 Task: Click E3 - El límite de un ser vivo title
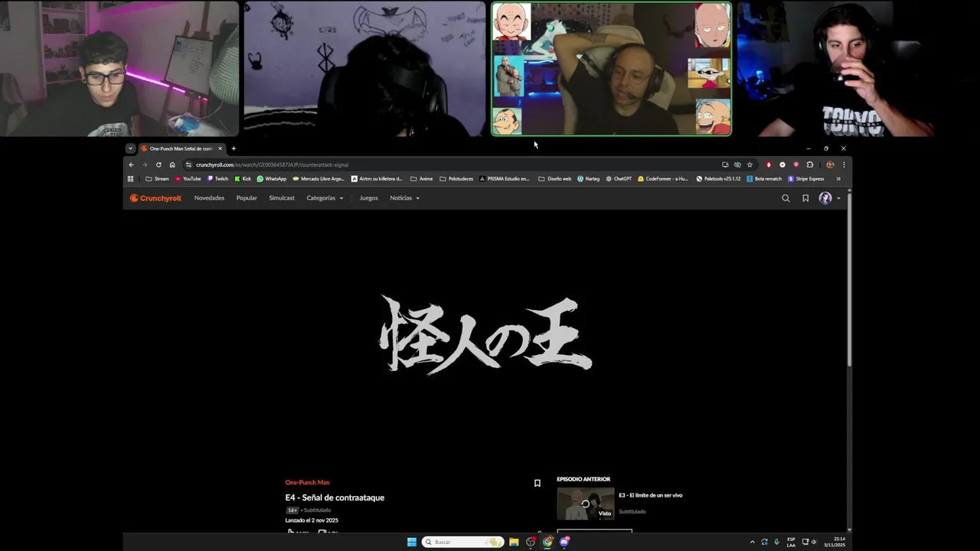click(x=650, y=495)
